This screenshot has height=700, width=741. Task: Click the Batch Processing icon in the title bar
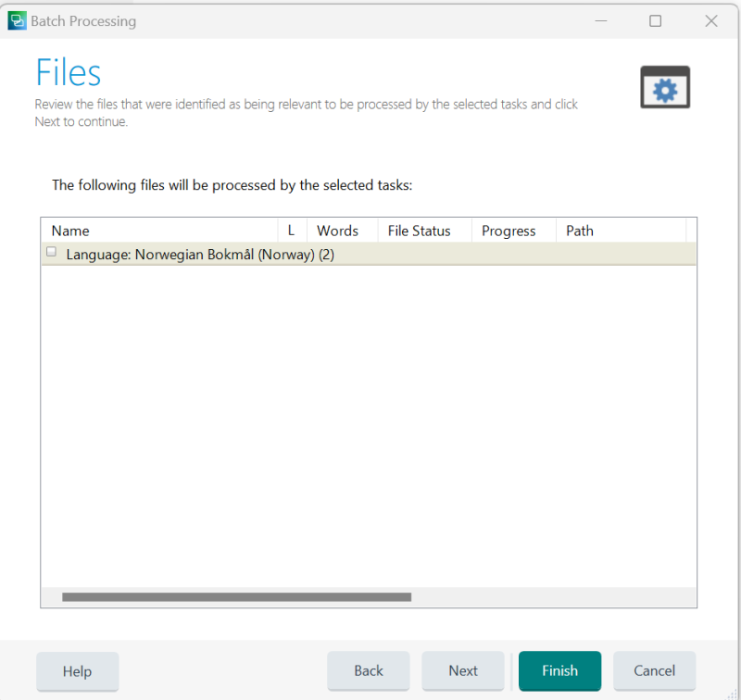(16, 19)
